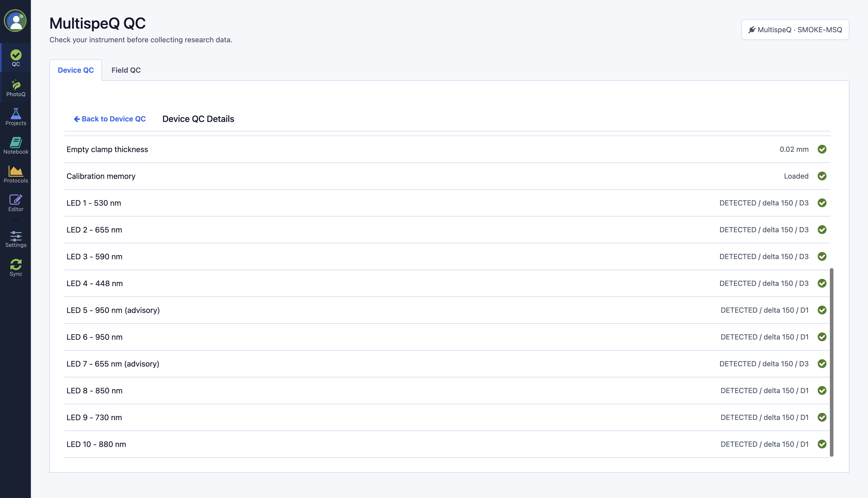Click the Back to Device QC link

click(x=110, y=119)
